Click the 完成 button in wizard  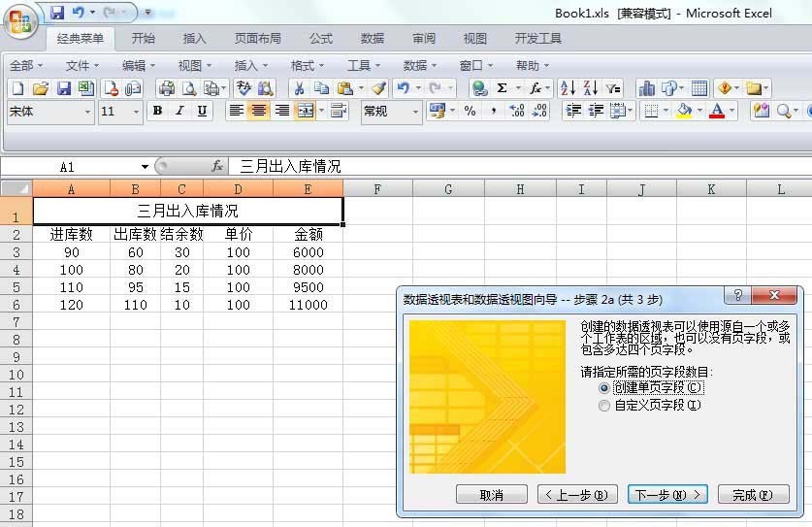(754, 494)
